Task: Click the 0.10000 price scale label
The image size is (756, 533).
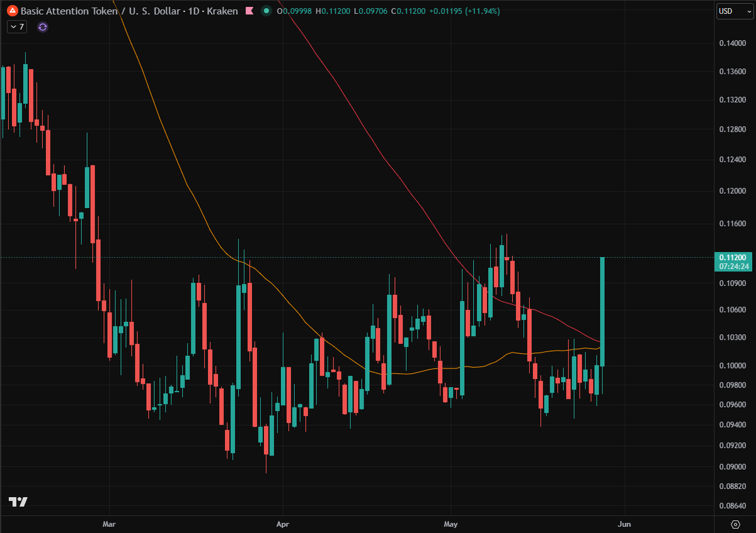Action: pos(732,366)
